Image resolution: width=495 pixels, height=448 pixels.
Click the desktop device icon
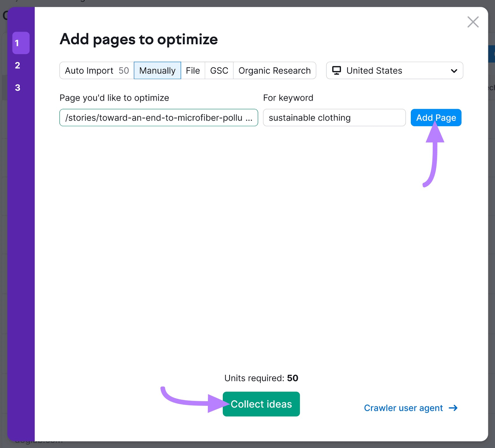336,70
